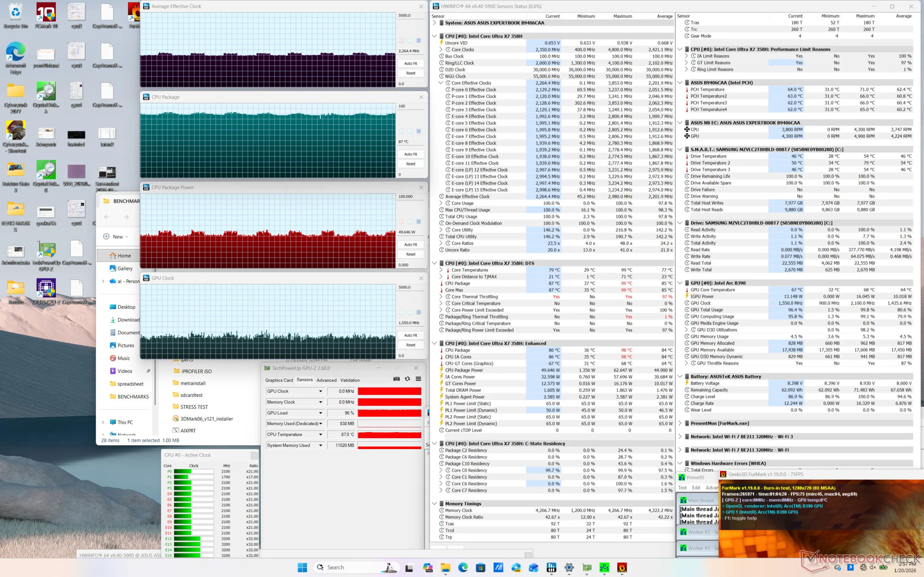Expand the Core Temperatures row
924x577 pixels.
pyautogui.click(x=441, y=270)
